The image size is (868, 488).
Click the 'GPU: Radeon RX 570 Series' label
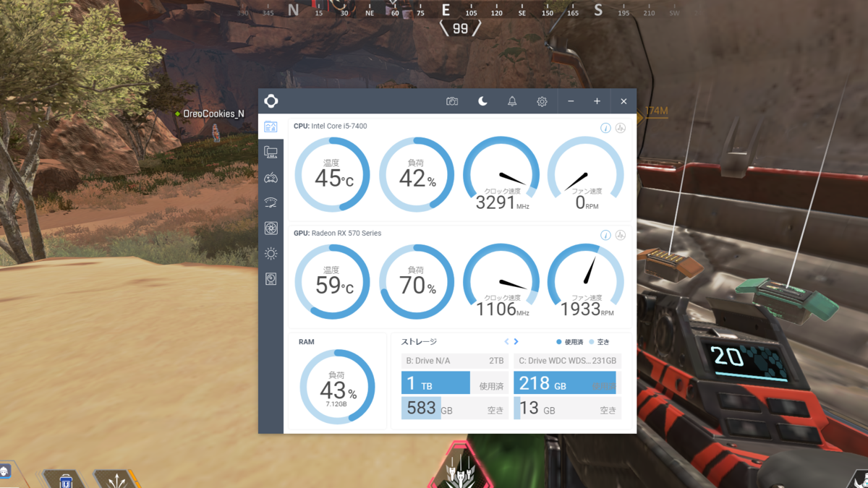click(x=337, y=234)
